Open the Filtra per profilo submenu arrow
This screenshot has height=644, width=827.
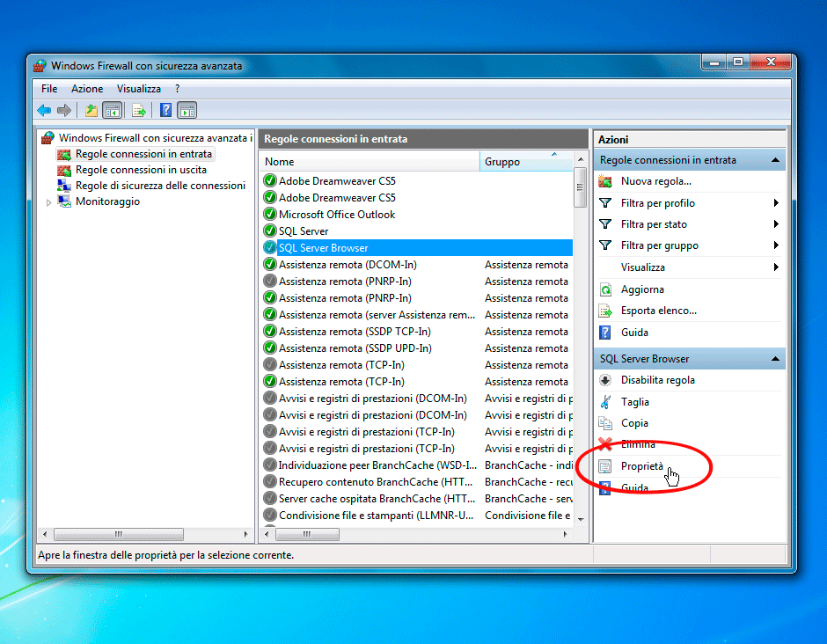point(776,203)
